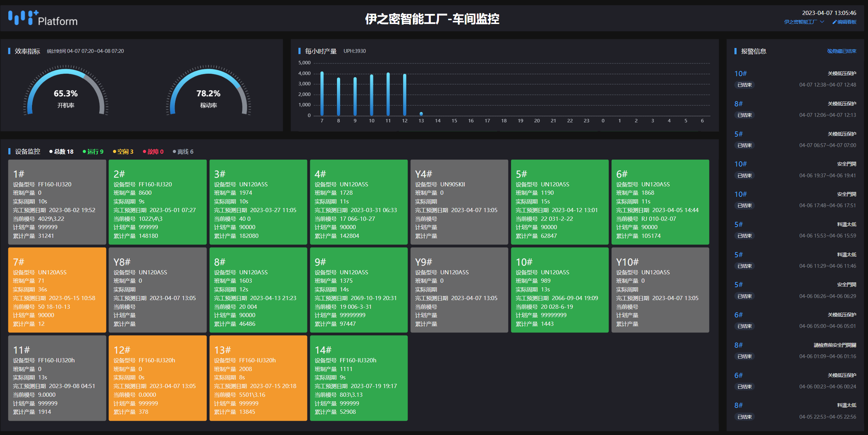
Task: Click the small dot at hour 13
Action: pyautogui.click(x=421, y=114)
